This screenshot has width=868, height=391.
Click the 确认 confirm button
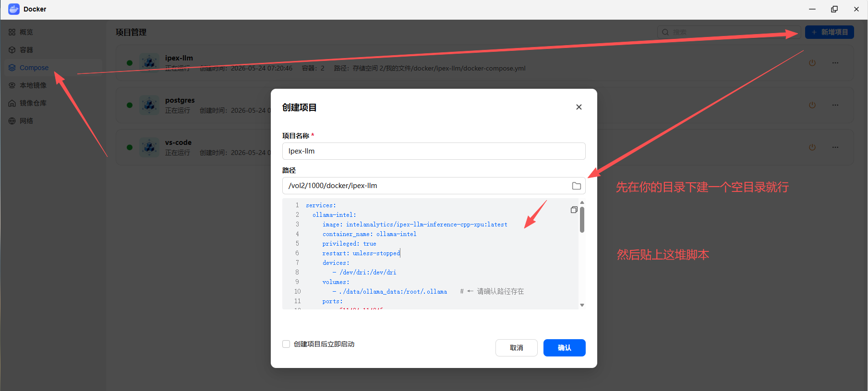(565, 348)
